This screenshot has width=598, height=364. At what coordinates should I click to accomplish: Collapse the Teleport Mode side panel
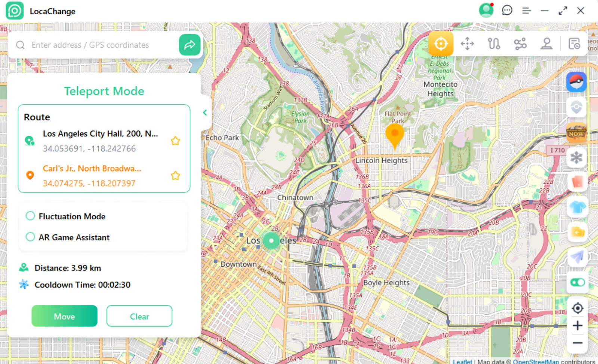205,112
